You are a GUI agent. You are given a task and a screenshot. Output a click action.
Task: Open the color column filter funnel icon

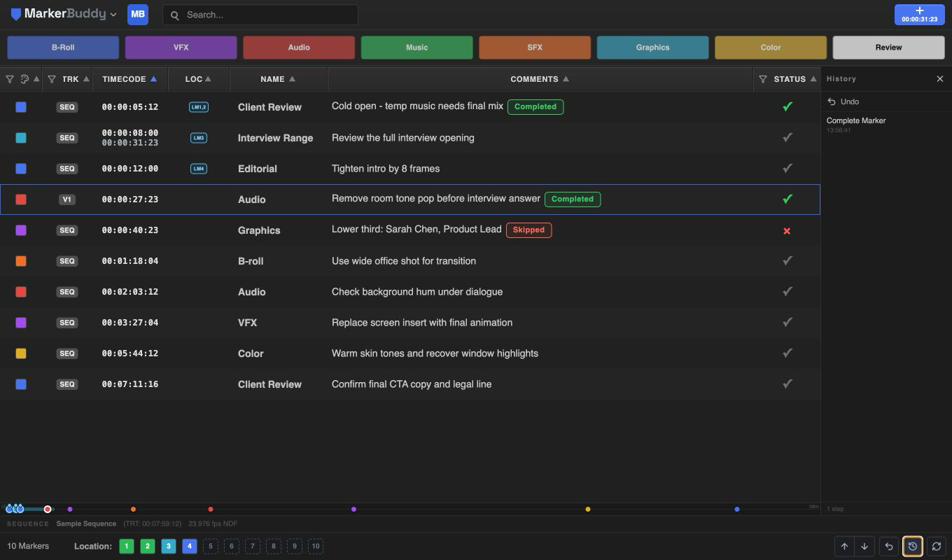point(10,79)
